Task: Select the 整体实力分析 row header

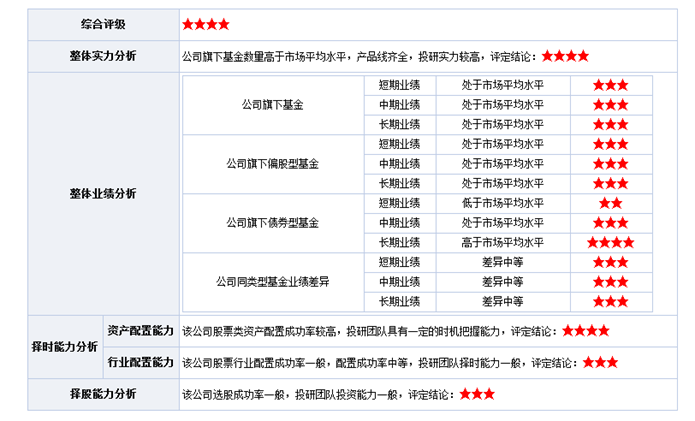Action: 103,56
